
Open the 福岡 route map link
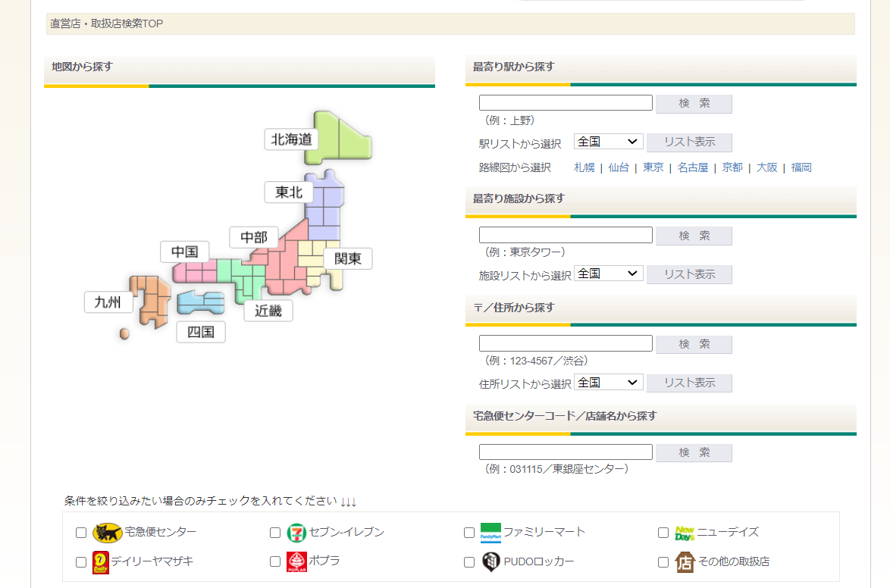click(x=801, y=167)
